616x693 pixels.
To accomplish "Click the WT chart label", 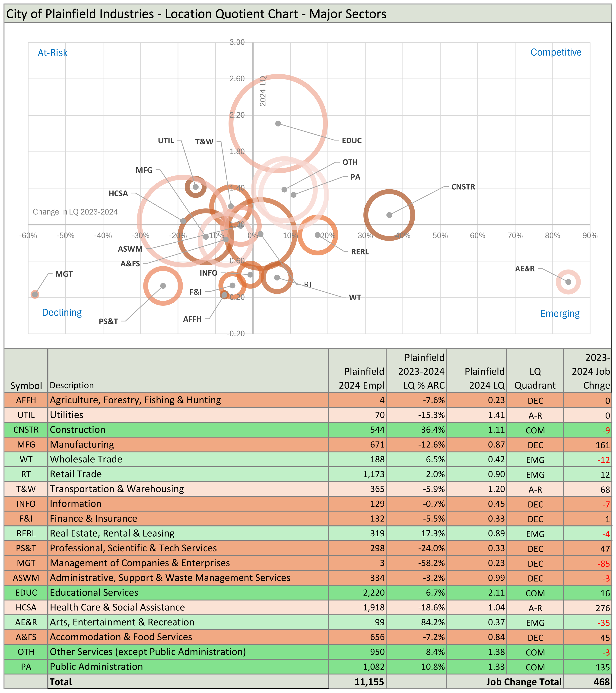I will point(355,298).
